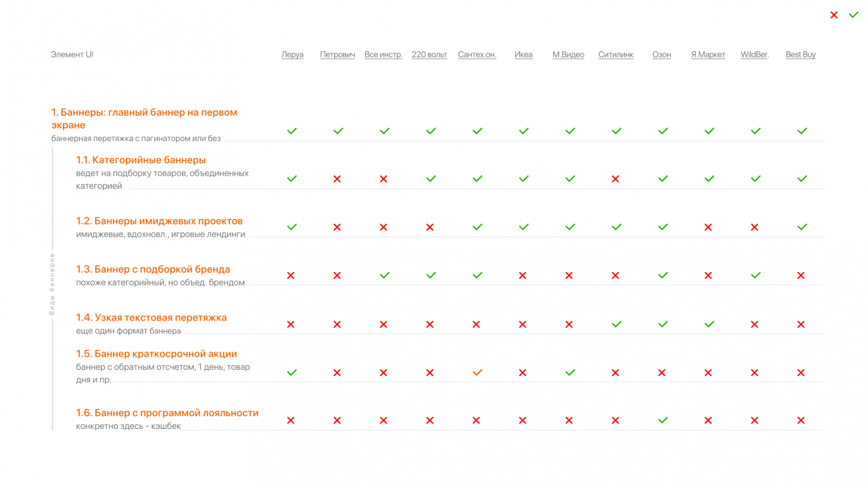Click the "1.6. Баннер с программой лояльности" heading
Image resolution: width=868 pixels, height=488 pixels.
pyautogui.click(x=167, y=413)
